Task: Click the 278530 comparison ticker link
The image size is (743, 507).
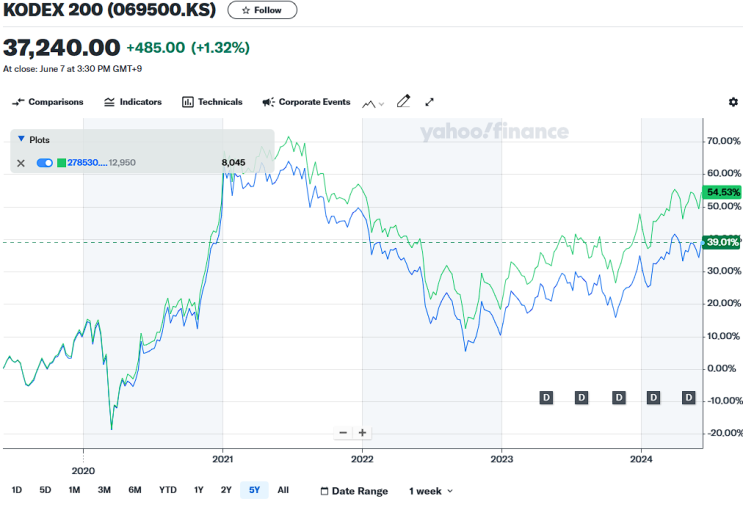Action: 87,163
